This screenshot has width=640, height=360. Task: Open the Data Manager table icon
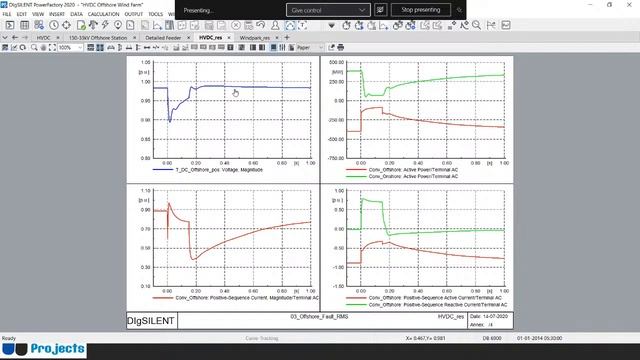(24, 25)
